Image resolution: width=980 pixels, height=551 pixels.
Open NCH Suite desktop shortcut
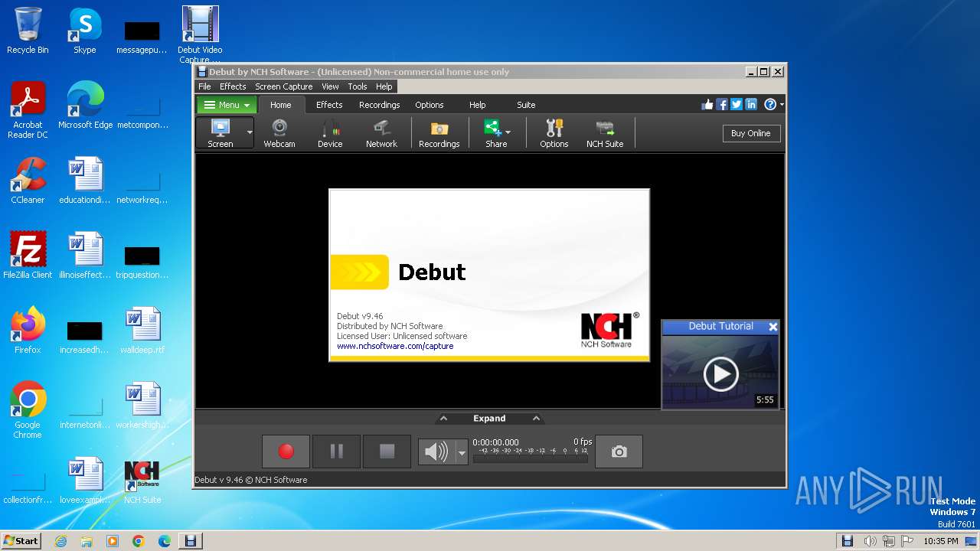[142, 481]
